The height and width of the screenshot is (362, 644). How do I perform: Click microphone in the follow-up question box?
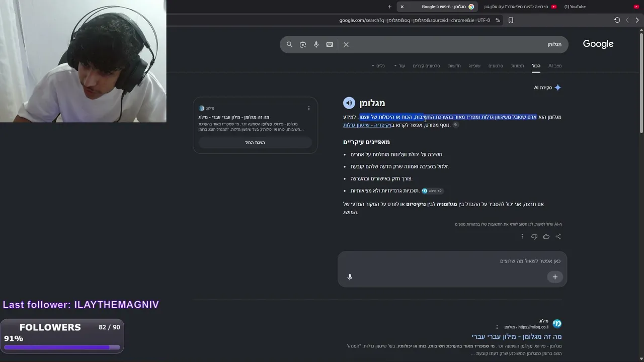(x=350, y=277)
